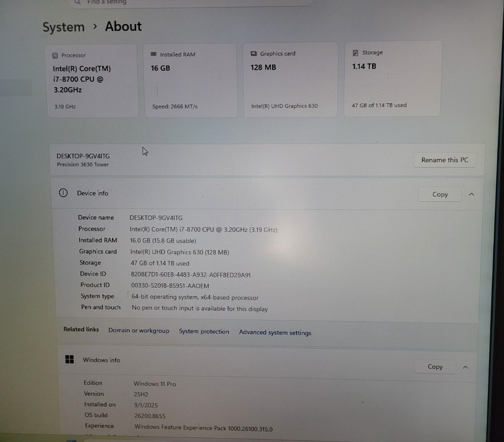
Task: Open the Processor summary card
Action: pyautogui.click(x=92, y=81)
